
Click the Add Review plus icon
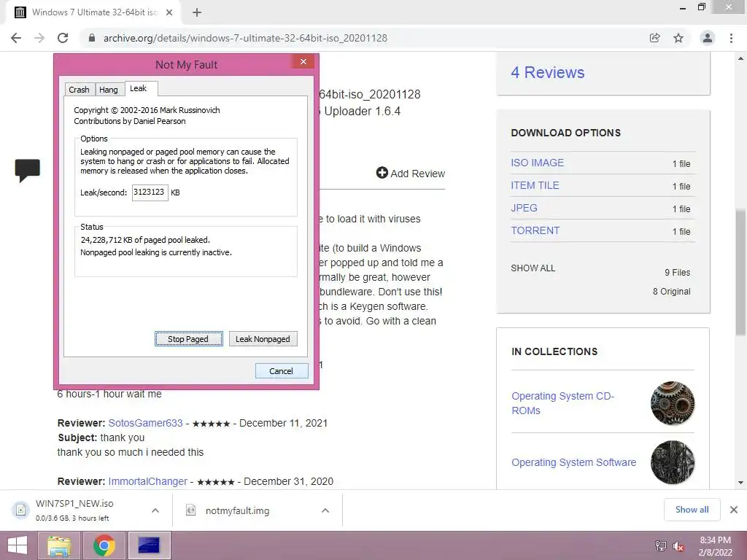382,173
